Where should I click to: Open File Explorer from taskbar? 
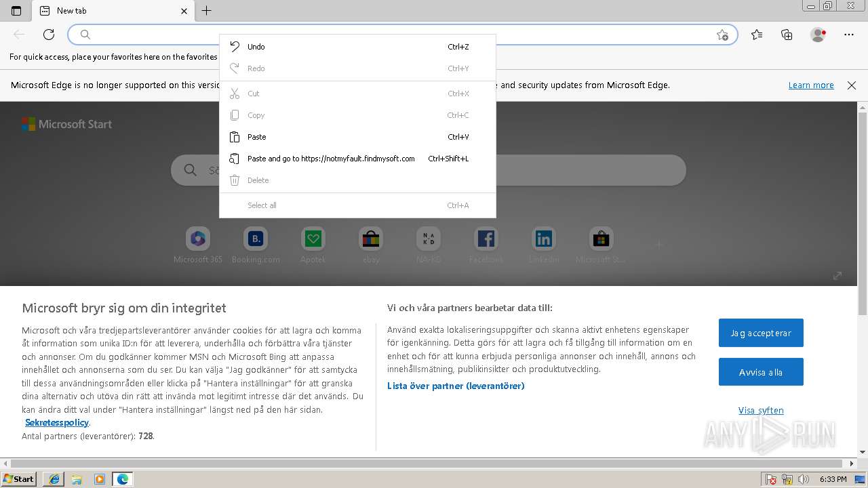pyautogui.click(x=77, y=479)
